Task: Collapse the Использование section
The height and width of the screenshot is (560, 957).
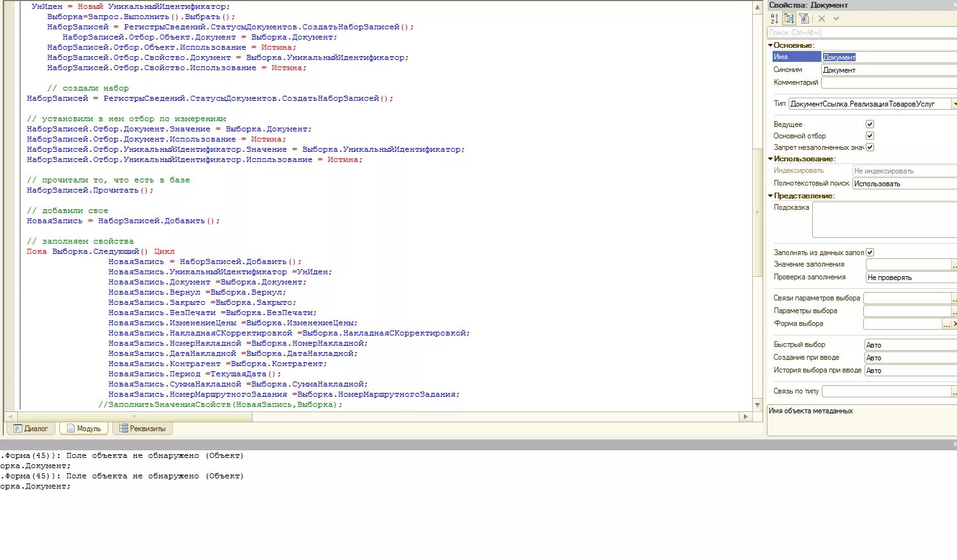Action: pos(771,159)
